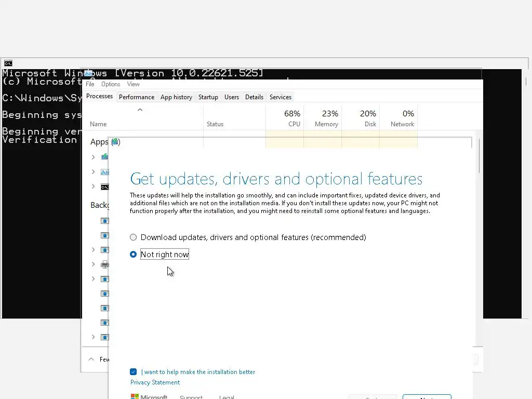Switch to the Processes tab
532x399 pixels.
pos(99,96)
